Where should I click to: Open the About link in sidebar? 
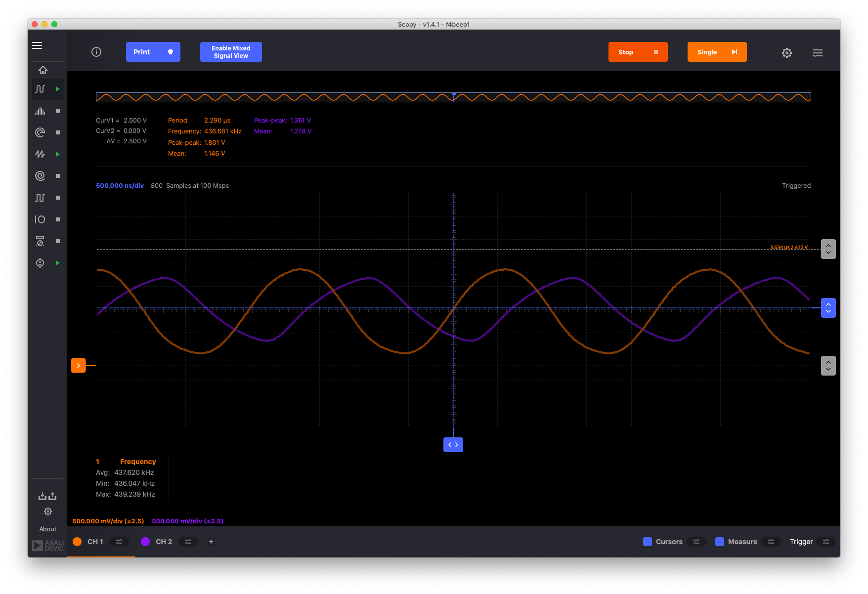click(x=48, y=529)
